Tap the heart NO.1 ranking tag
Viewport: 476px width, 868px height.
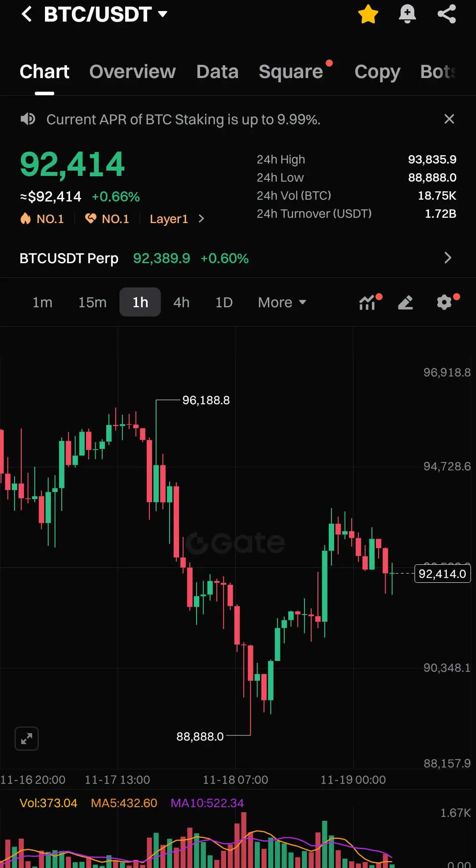pyautogui.click(x=107, y=219)
